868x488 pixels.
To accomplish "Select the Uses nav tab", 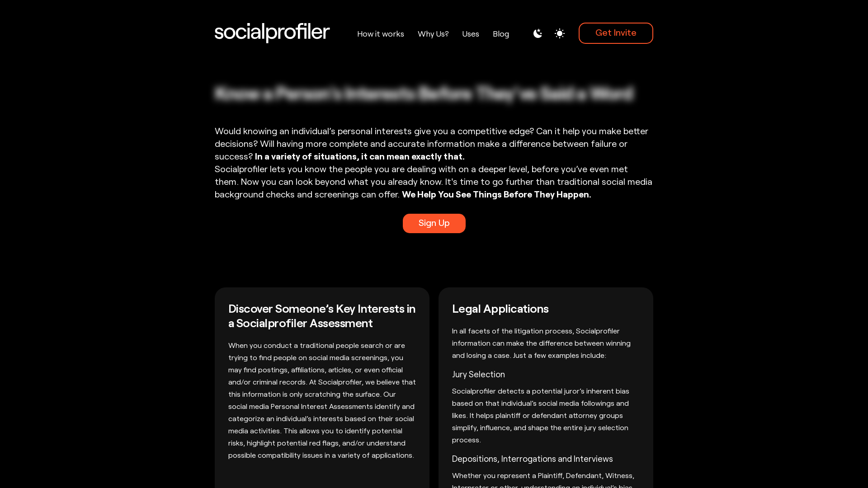I will click(470, 34).
